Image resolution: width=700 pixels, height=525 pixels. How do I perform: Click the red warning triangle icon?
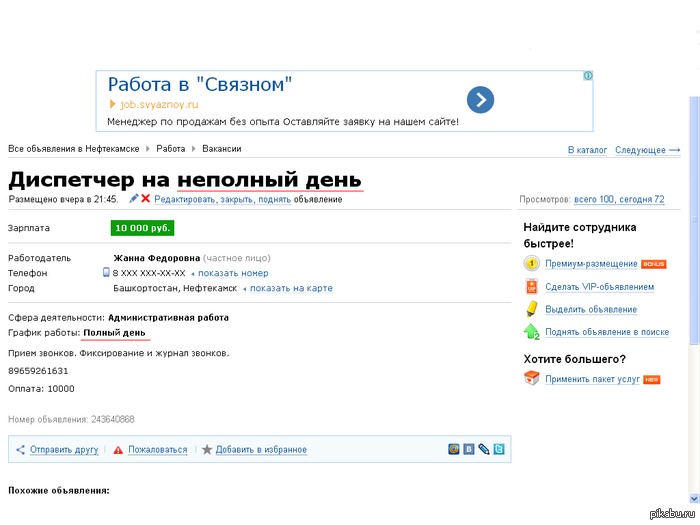coord(118,450)
